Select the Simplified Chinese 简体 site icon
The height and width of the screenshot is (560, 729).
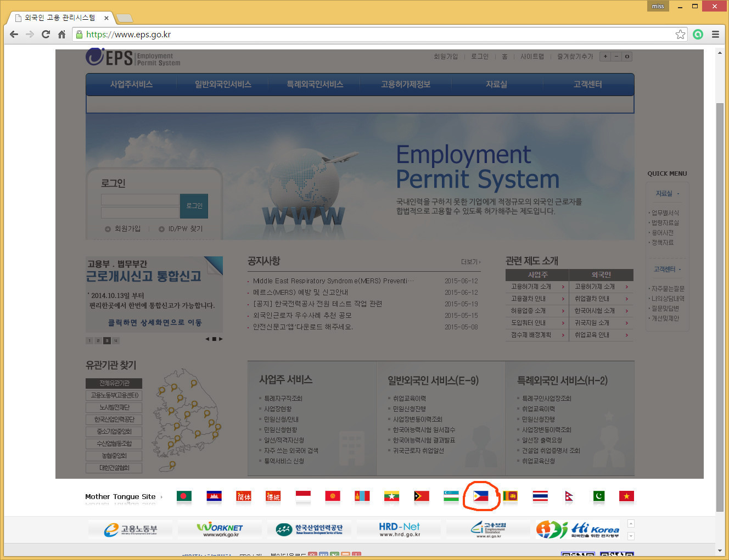point(243,496)
